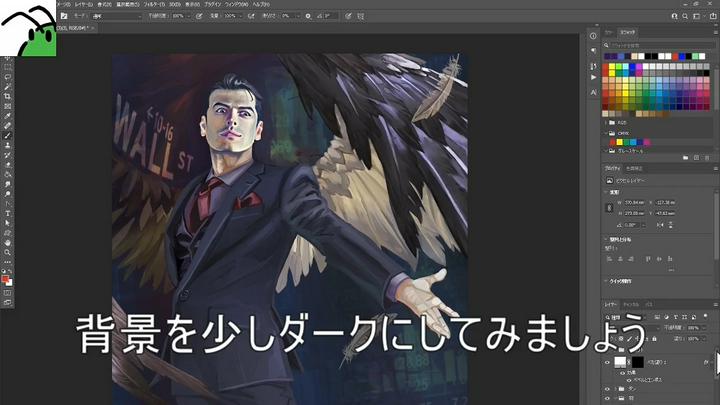
Task: Toggle visibility of the layer effects row
Action: tap(623, 373)
